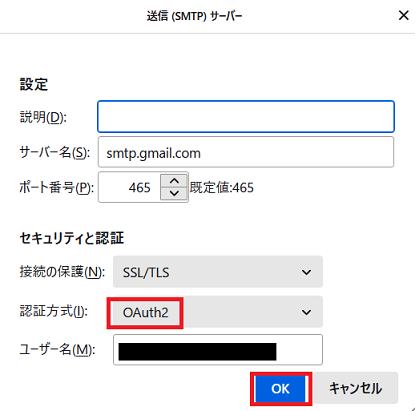The image size is (415, 411).
Task: Click the キャンセル button
Action: click(356, 388)
